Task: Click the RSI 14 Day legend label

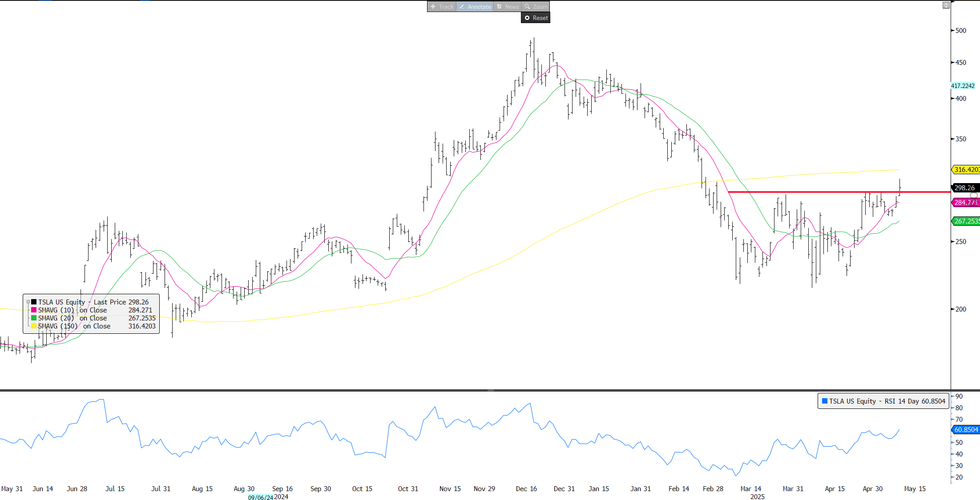Action: (x=887, y=401)
